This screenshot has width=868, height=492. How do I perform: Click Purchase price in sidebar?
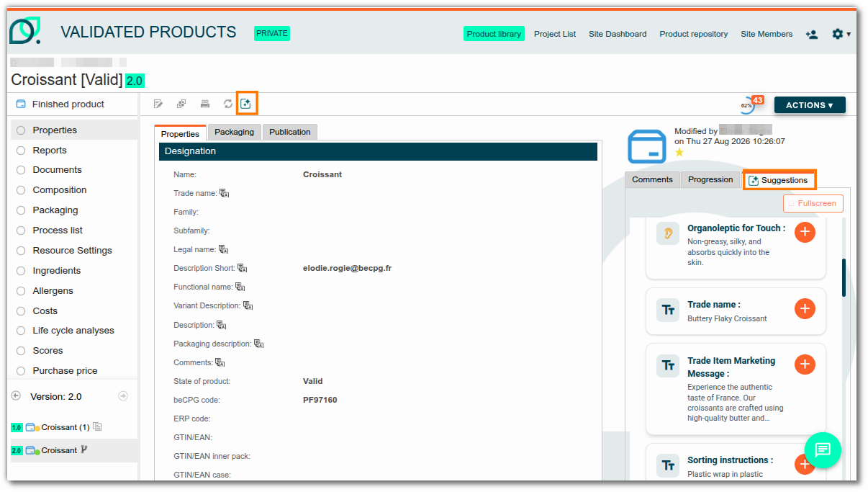point(65,371)
